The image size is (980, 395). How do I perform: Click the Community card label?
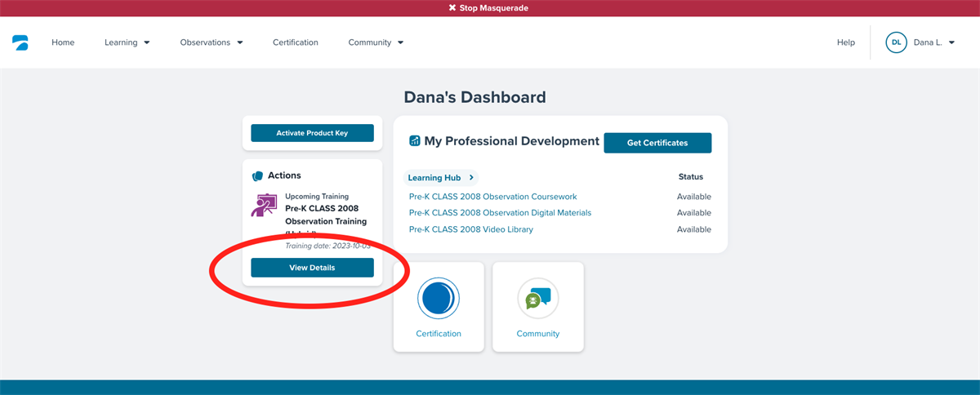point(538,334)
